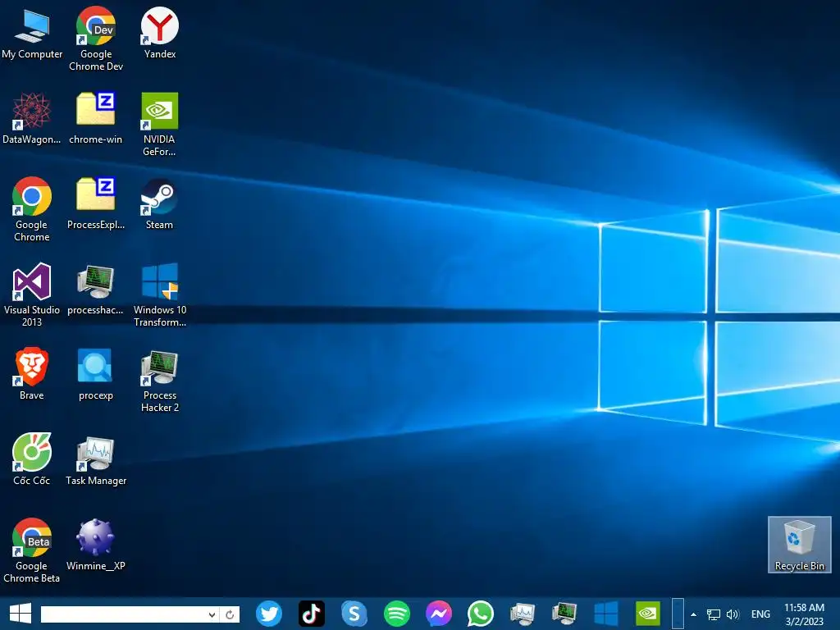Select the chrome-win zip folder

96,118
